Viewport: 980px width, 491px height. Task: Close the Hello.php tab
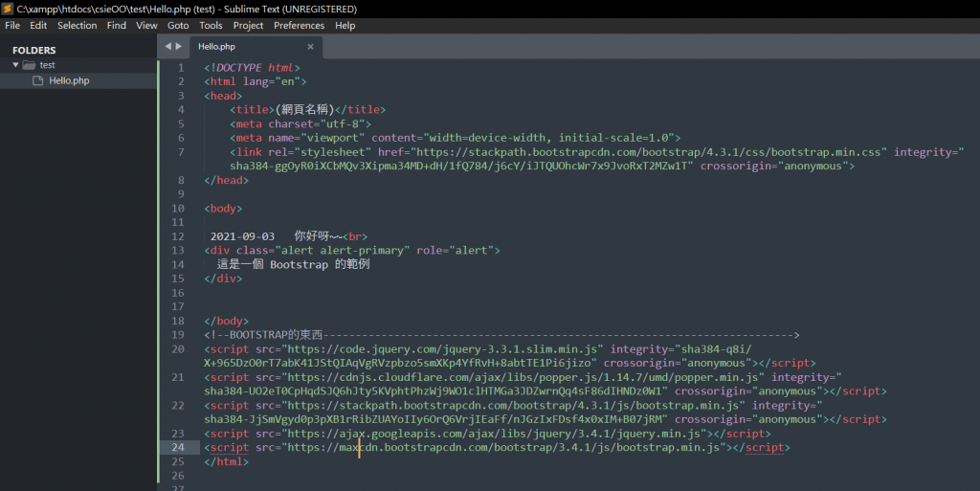(x=310, y=47)
